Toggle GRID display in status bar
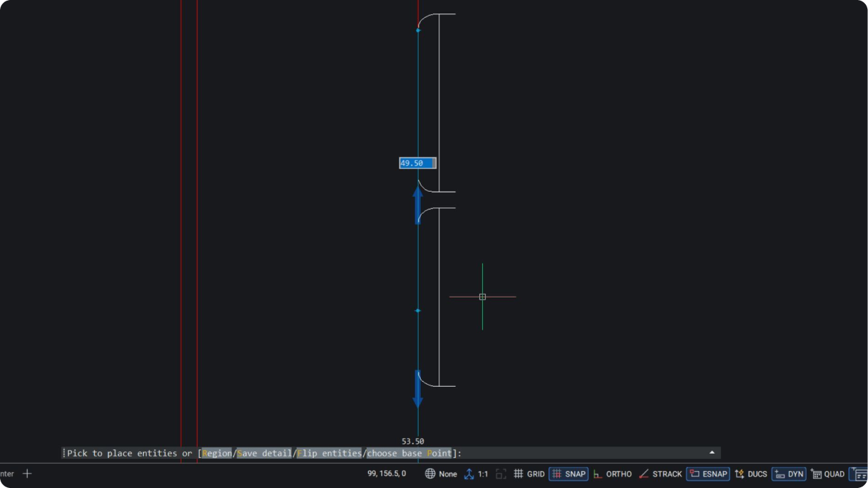 529,474
